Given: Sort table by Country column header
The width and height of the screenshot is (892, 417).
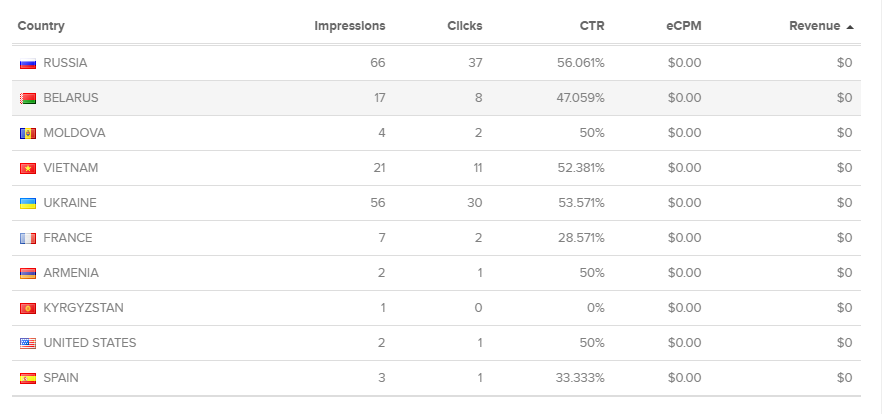Looking at the screenshot, I should point(41,26).
